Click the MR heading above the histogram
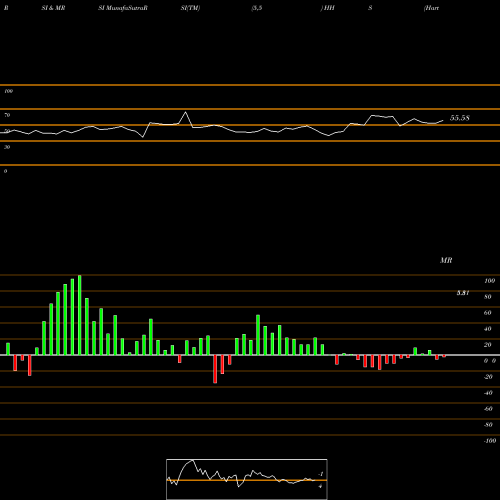Viewport: 500px width, 500px height. click(x=446, y=260)
